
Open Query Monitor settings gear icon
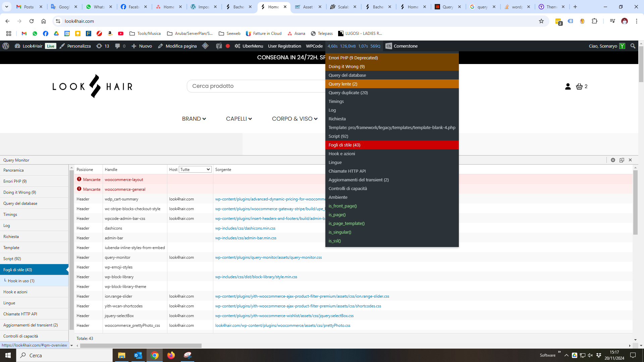[613, 160]
